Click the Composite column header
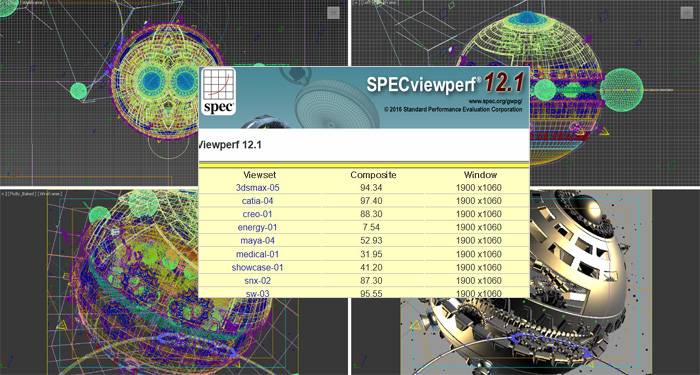Viewport: 700px width, 375px height. point(373,175)
